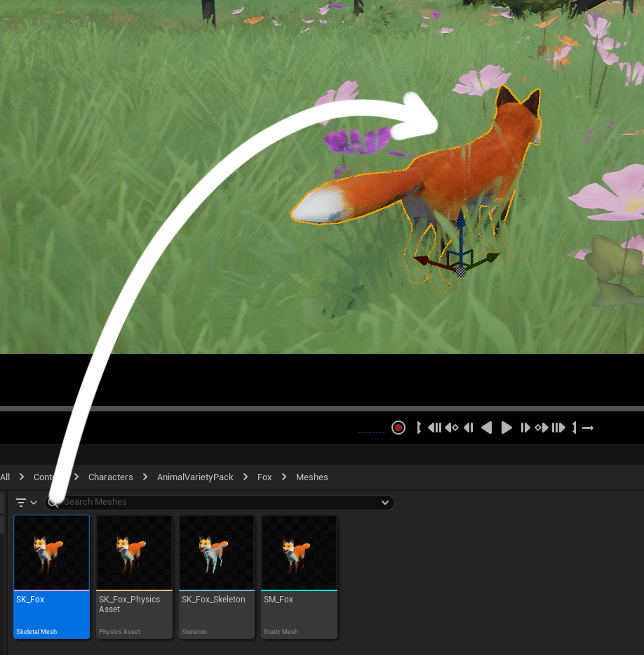Jump to the end of the sequence
The height and width of the screenshot is (655, 644).
[x=574, y=427]
